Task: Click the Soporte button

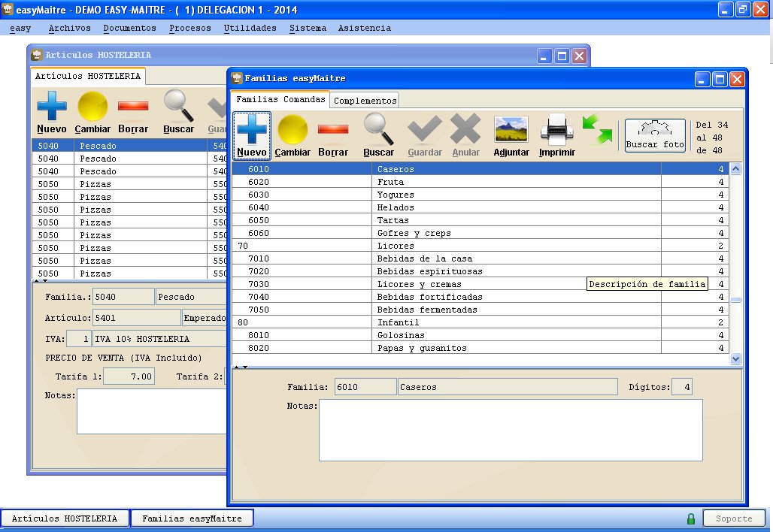Action: (x=734, y=518)
